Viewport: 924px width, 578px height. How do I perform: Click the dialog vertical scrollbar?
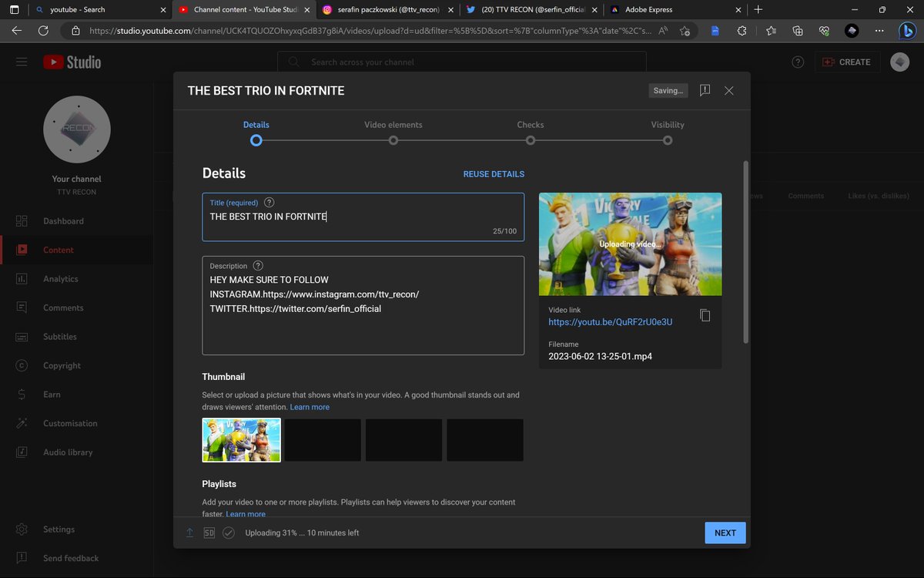pos(745,252)
